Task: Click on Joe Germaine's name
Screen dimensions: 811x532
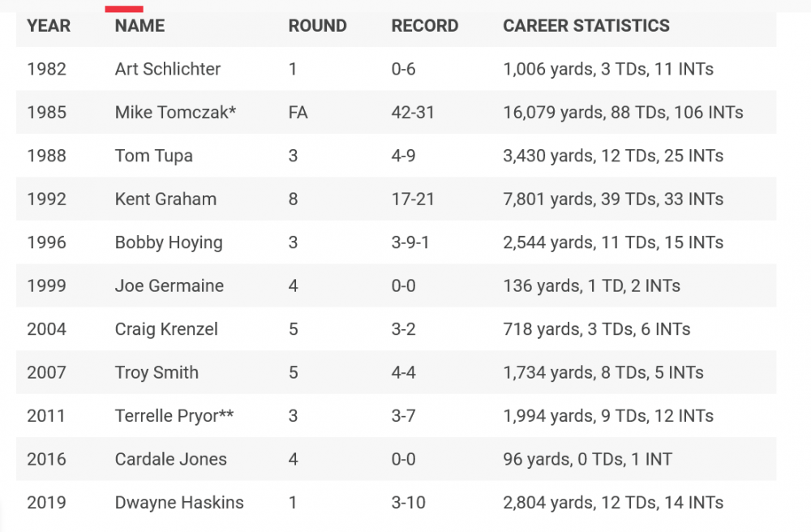Action: tap(169, 286)
